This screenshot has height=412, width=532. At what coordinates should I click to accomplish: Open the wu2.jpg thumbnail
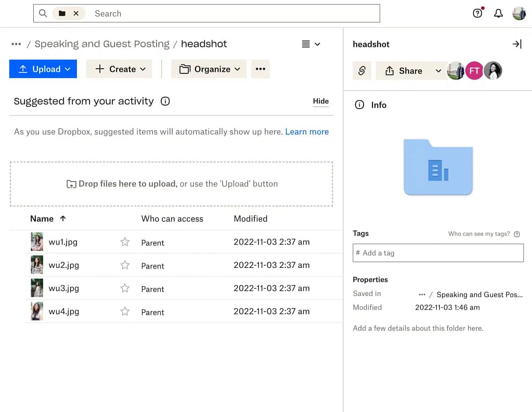click(37, 265)
